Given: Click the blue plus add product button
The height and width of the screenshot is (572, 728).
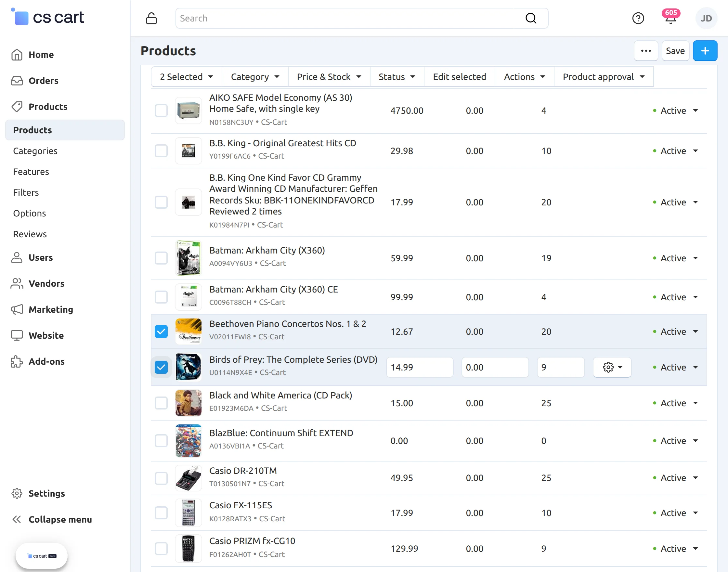Looking at the screenshot, I should tap(705, 51).
